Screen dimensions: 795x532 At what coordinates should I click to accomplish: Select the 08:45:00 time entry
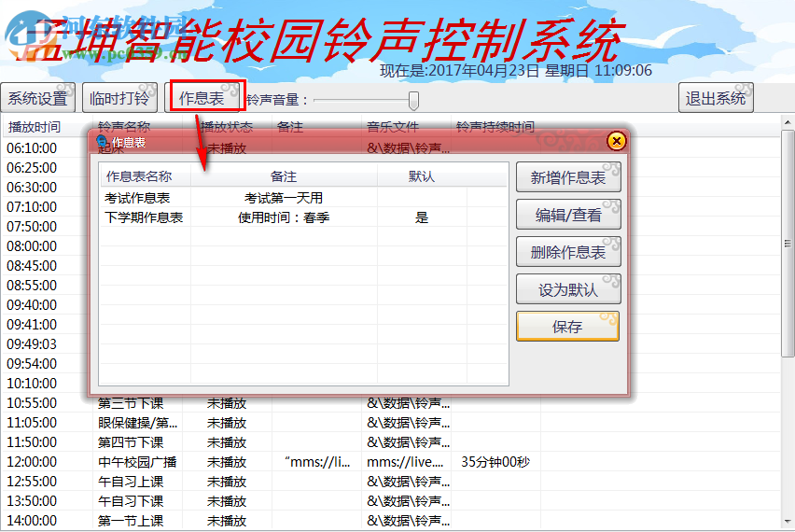[x=32, y=266]
